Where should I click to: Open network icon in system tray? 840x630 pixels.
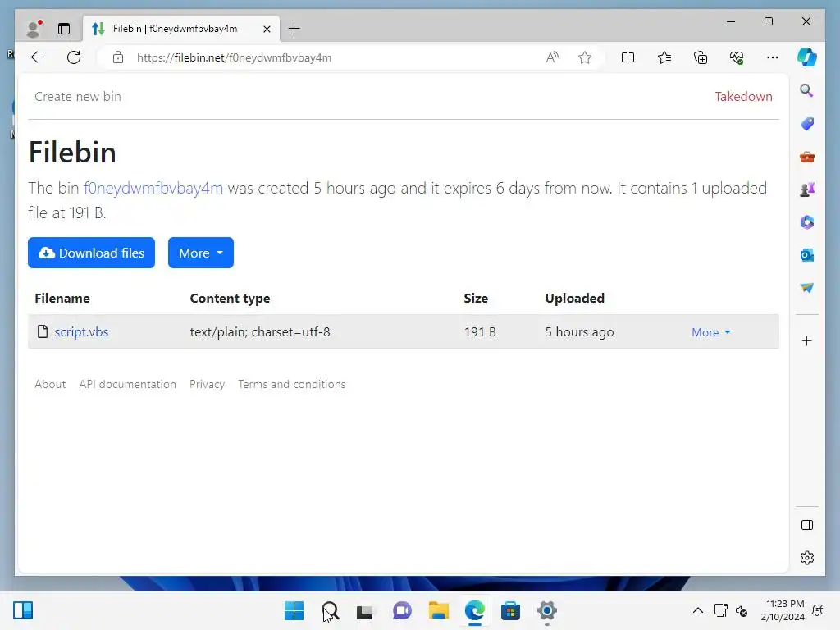[721, 610]
